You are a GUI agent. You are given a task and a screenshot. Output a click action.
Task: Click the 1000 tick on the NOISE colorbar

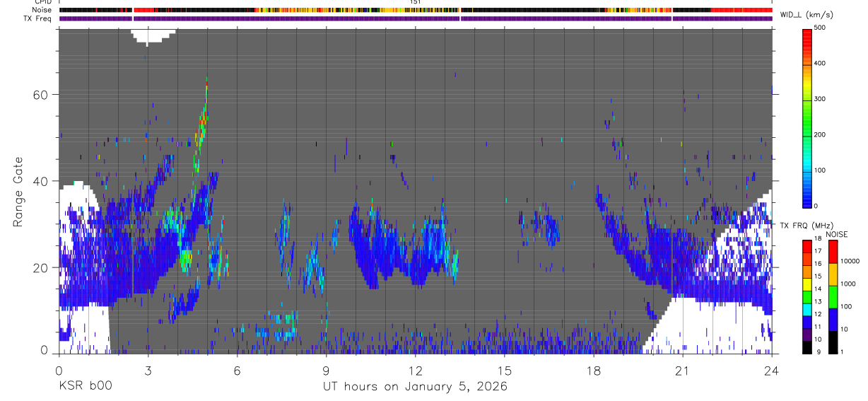(848, 284)
